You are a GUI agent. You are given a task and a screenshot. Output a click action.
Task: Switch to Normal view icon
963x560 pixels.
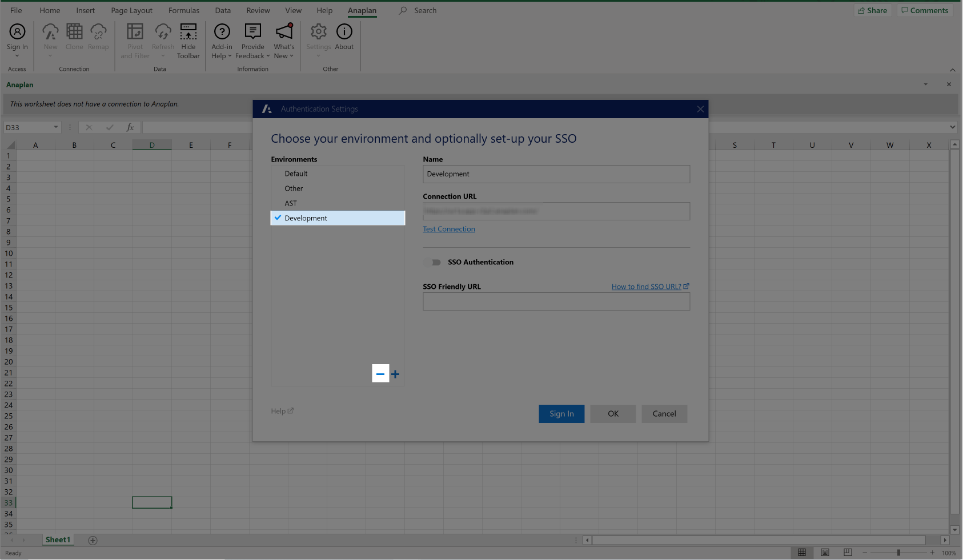[x=802, y=553]
